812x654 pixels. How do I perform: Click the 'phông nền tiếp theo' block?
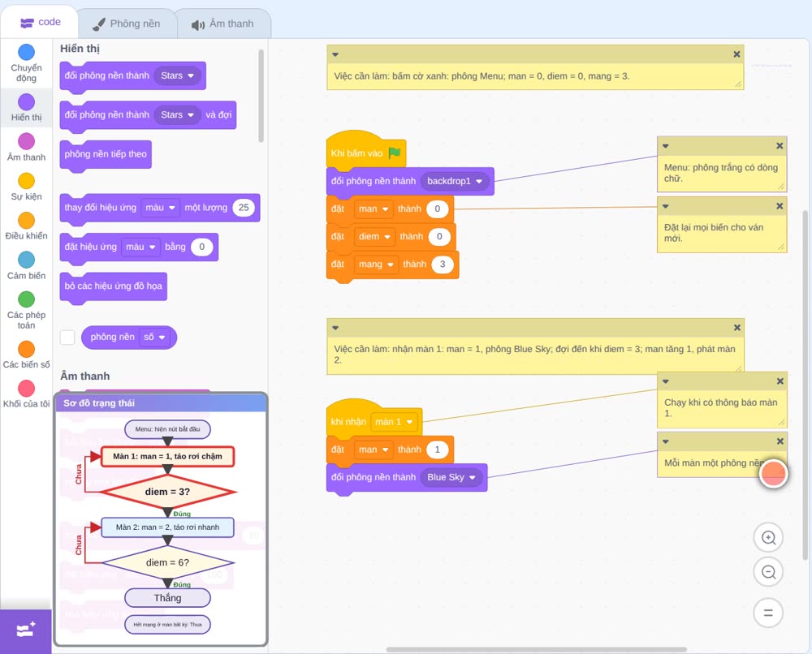pyautogui.click(x=106, y=154)
